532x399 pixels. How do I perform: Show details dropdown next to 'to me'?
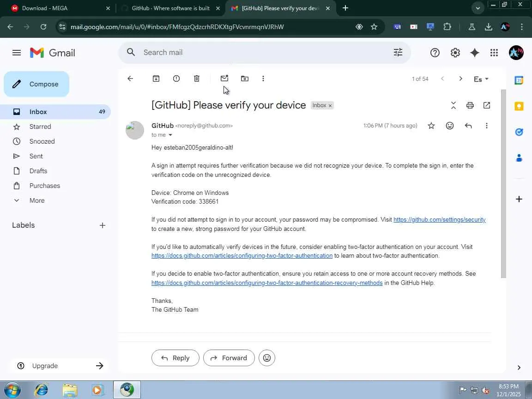point(170,135)
